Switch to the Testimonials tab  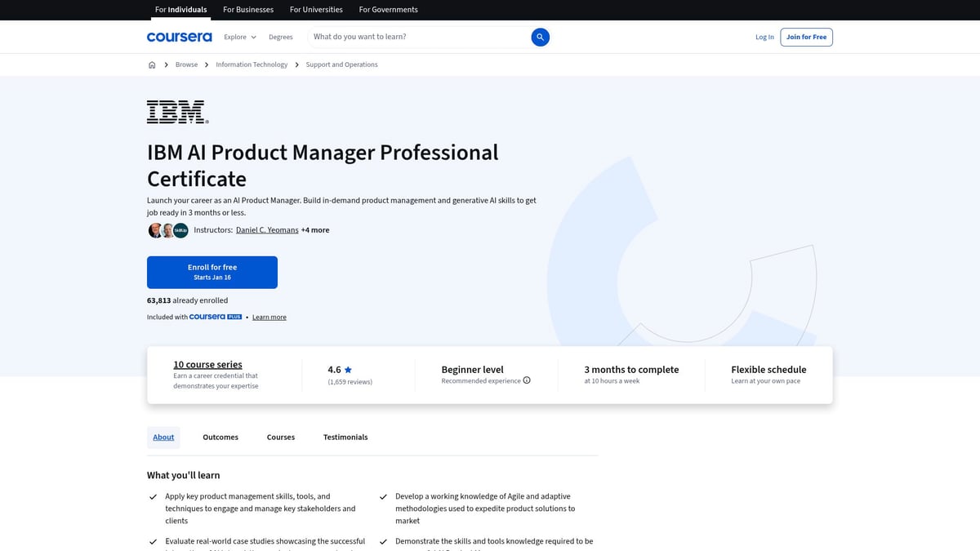click(345, 438)
